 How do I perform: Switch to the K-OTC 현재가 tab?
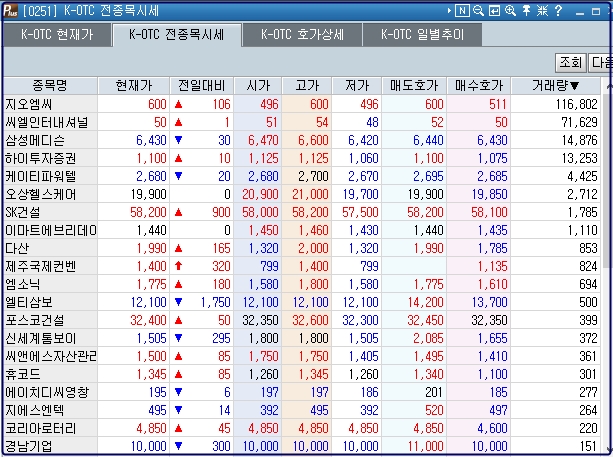57,35
